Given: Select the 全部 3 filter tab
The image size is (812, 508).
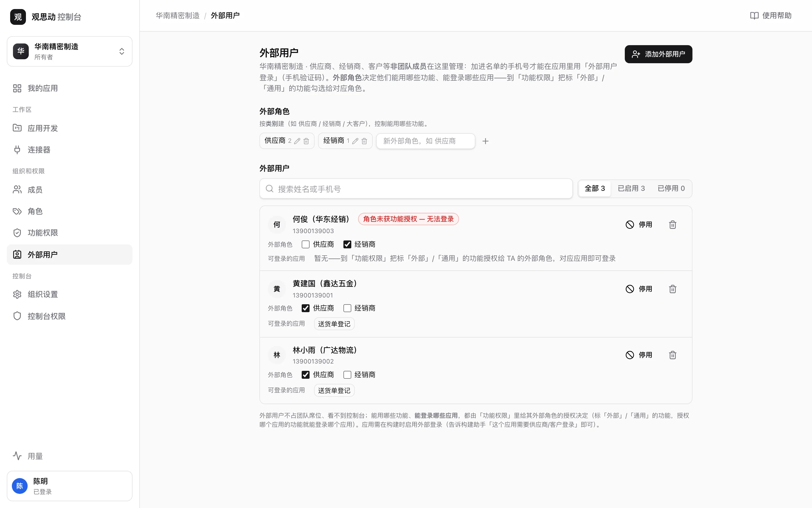Looking at the screenshot, I should (595, 189).
